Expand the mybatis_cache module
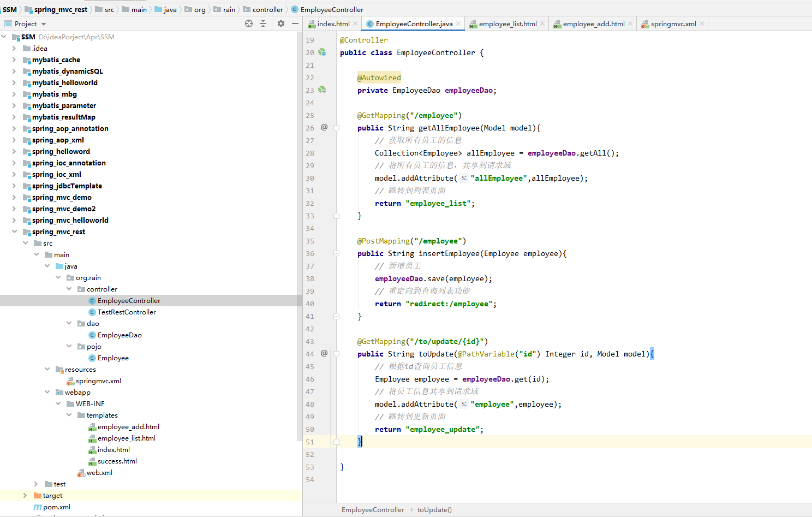 click(x=14, y=60)
